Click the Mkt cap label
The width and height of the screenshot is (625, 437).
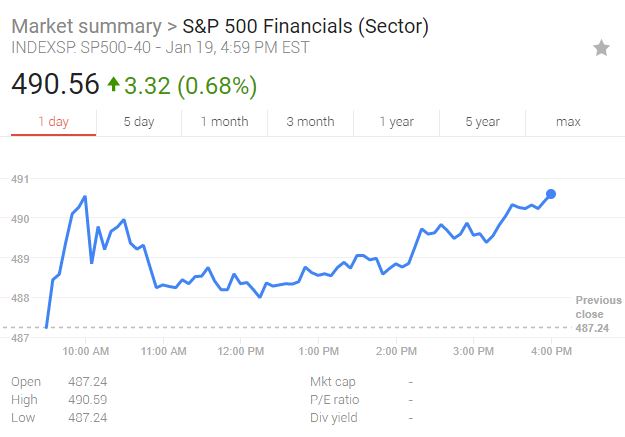point(333,382)
